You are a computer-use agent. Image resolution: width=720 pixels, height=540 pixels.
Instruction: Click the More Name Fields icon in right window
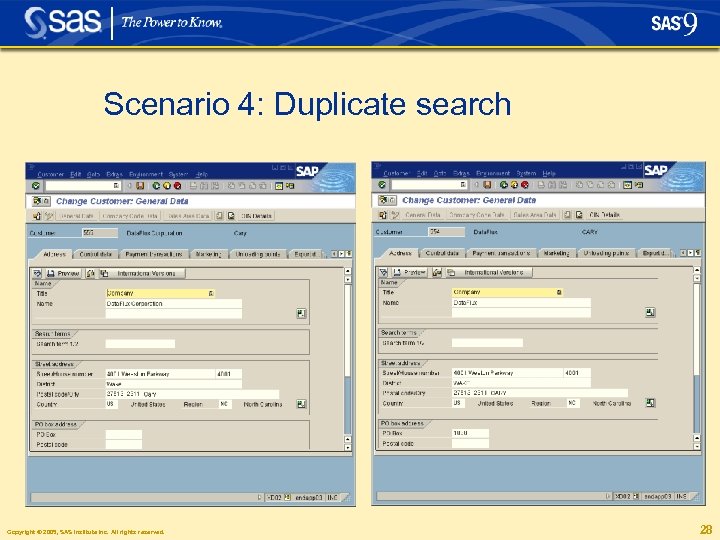pos(650,313)
